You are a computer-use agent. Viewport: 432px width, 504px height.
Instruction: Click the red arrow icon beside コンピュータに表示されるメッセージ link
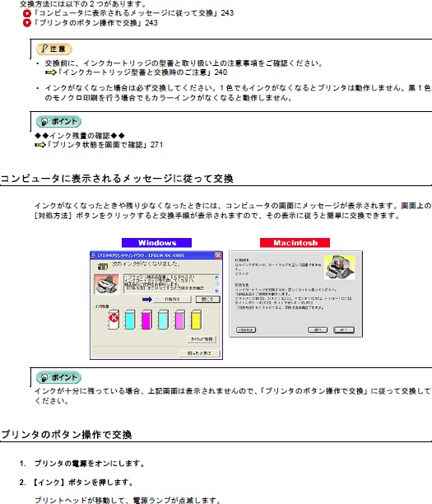(27, 13)
